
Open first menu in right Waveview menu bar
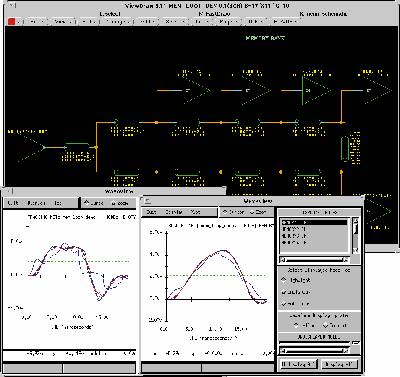point(152,212)
